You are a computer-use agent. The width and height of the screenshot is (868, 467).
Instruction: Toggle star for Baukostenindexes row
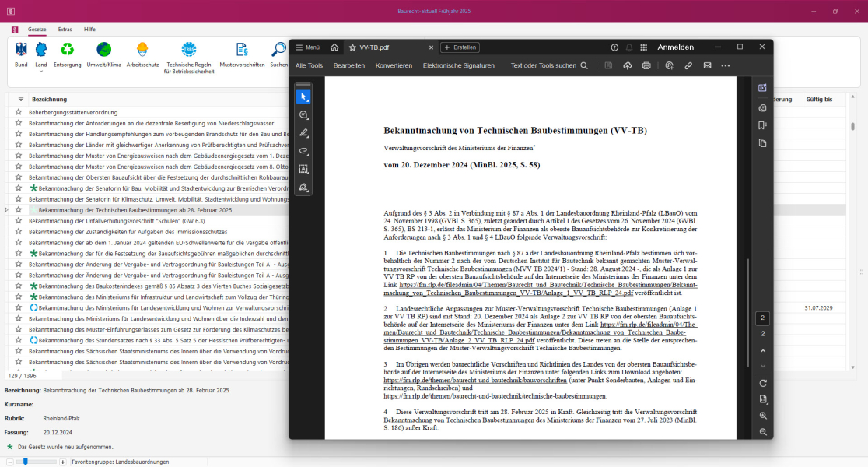pyautogui.click(x=18, y=286)
